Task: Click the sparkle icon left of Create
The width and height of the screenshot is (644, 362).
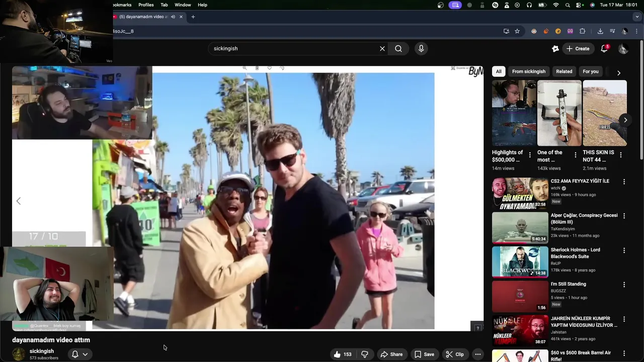Action: click(x=555, y=49)
